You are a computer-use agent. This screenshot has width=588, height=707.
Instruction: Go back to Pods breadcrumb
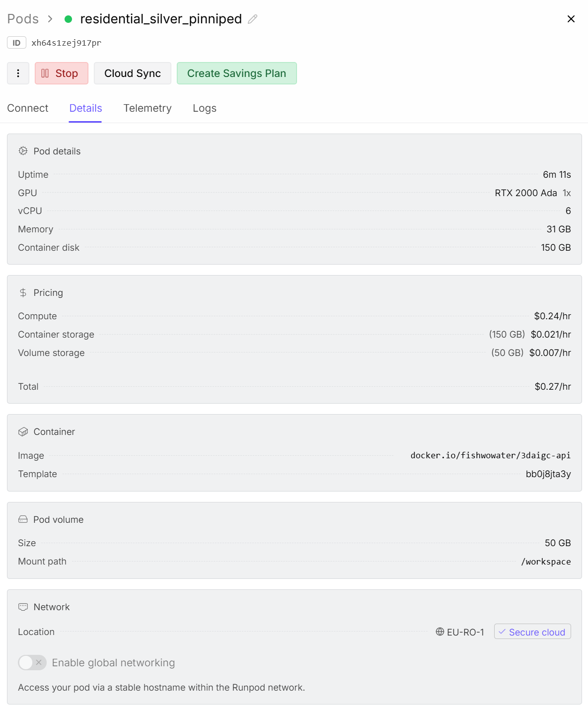tap(23, 19)
